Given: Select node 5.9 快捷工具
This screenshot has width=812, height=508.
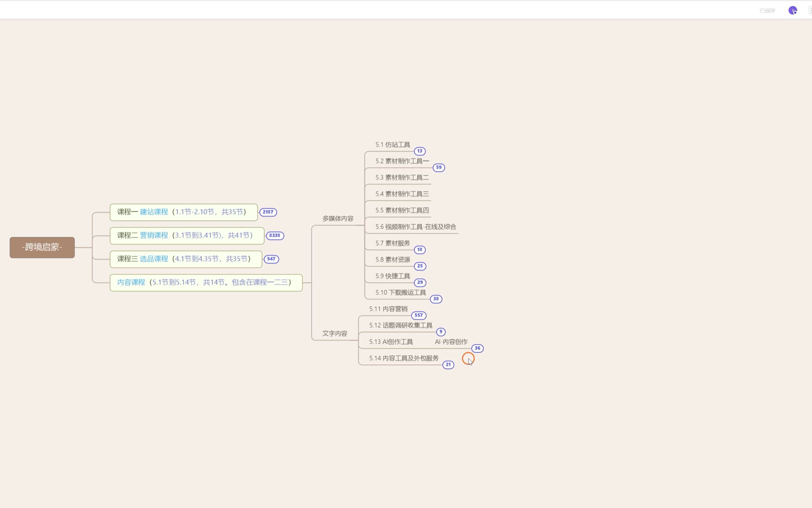Looking at the screenshot, I should [392, 276].
